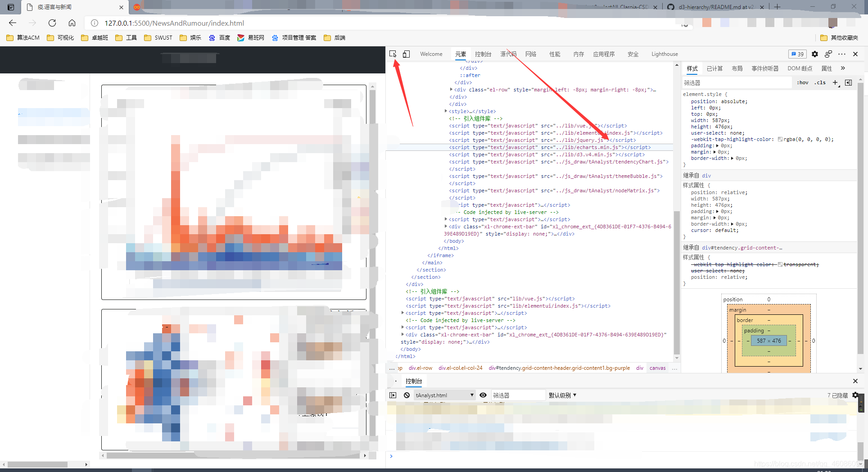The height and width of the screenshot is (472, 868).
Task: Toggle the :hov element state panel
Action: point(802,83)
